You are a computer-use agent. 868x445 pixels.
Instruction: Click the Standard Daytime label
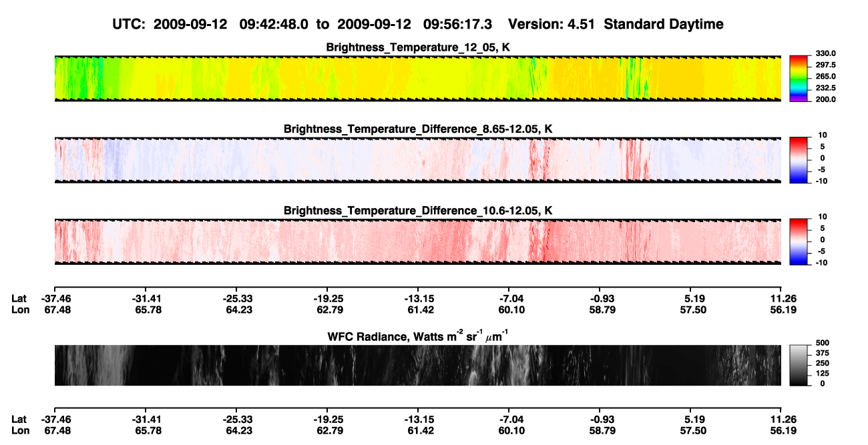[662, 25]
